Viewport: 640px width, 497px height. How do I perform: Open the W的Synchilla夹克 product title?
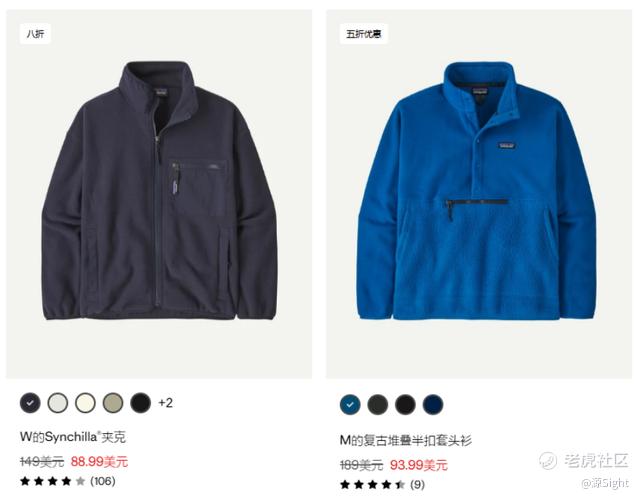coord(73,437)
